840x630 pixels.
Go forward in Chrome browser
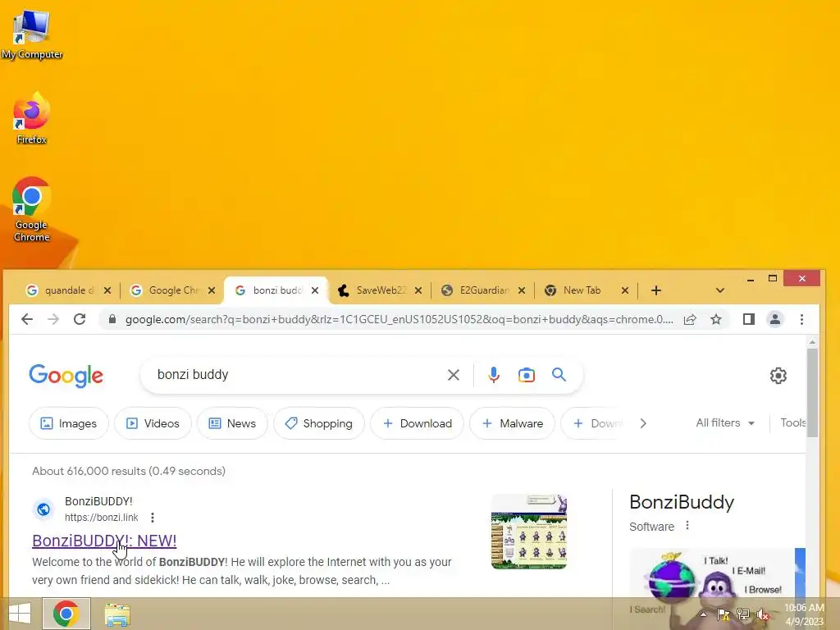pos(53,319)
